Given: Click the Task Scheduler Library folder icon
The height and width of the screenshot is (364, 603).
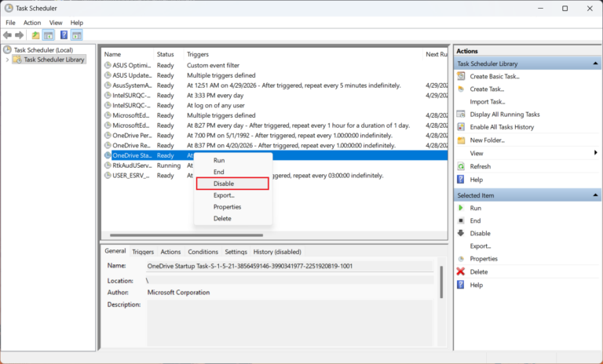Looking at the screenshot, I should click(17, 60).
